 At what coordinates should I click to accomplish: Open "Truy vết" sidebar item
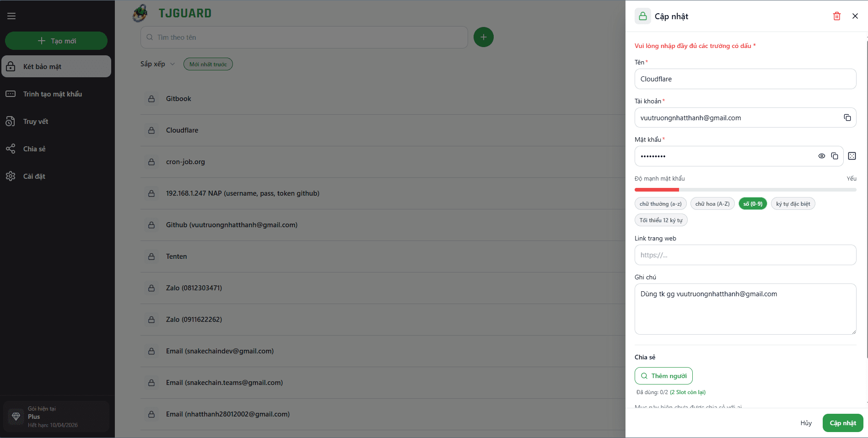[36, 122]
